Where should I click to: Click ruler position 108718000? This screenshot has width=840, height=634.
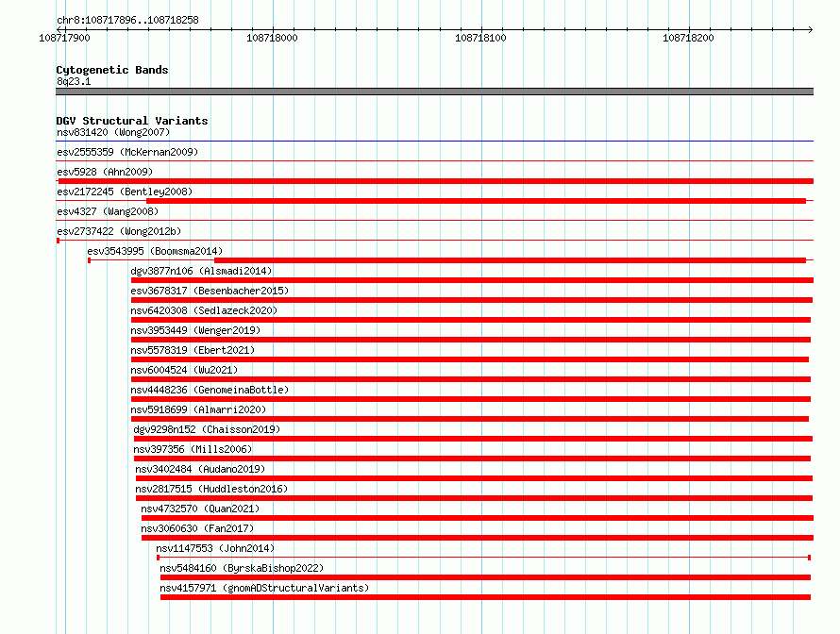point(272,38)
